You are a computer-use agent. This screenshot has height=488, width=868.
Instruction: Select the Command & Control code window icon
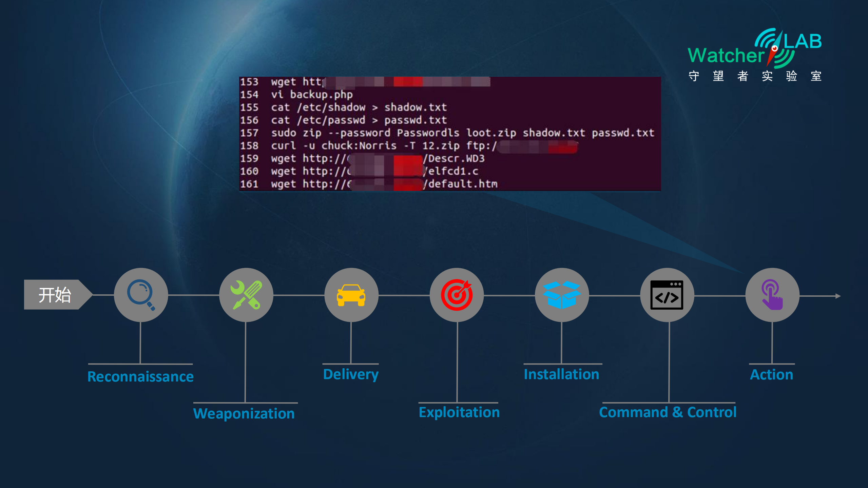(668, 294)
